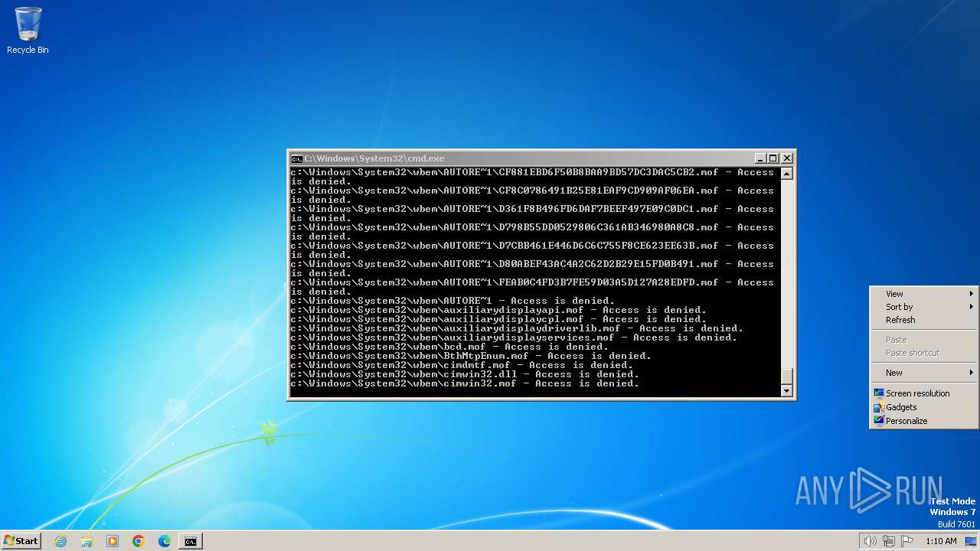The image size is (980, 551).
Task: Open Windows Explorer folder in taskbar
Action: click(x=87, y=541)
